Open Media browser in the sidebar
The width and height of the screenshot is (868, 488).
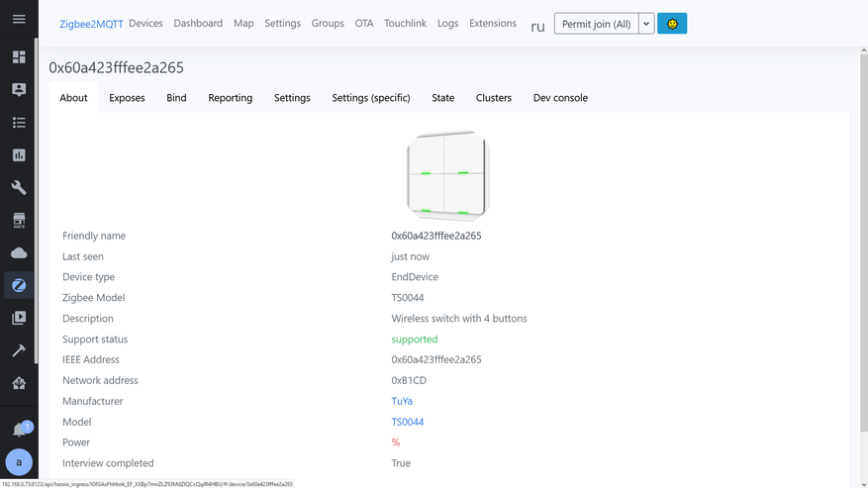click(19, 318)
